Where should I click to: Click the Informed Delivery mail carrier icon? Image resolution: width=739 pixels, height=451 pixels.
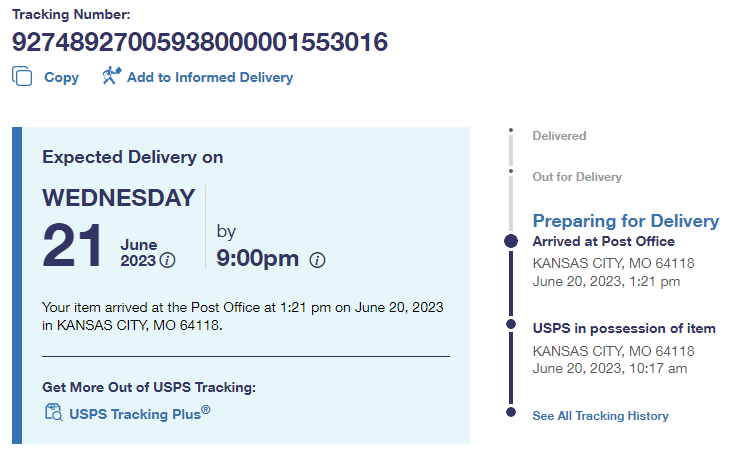click(x=111, y=76)
